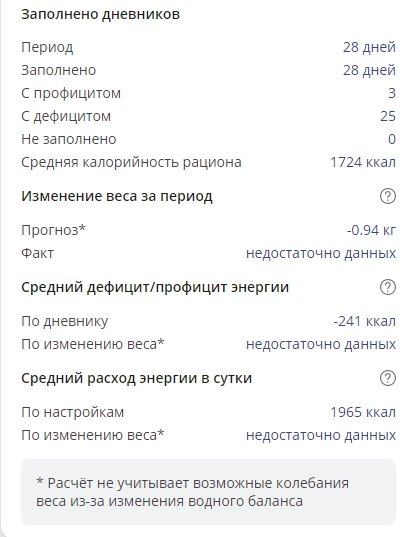Click the Прогноз* label

pyautogui.click(x=53, y=230)
